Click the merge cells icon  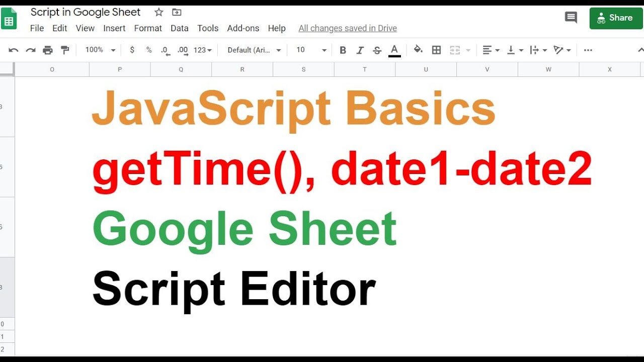coord(455,50)
